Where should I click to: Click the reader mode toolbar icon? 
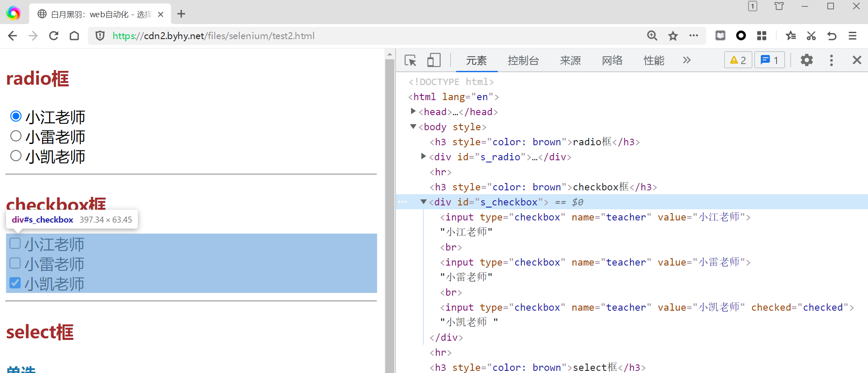click(720, 36)
